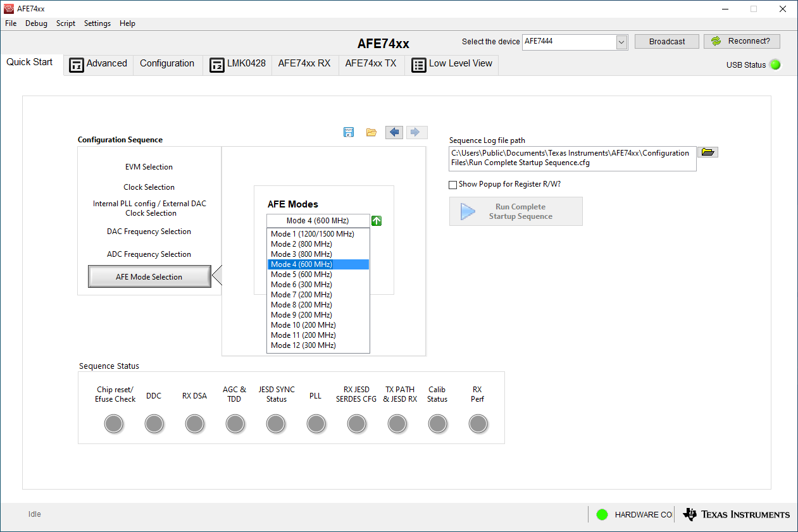The image size is (798, 532).
Task: Choose Mode 10 (200 MHz)
Action: click(x=318, y=325)
